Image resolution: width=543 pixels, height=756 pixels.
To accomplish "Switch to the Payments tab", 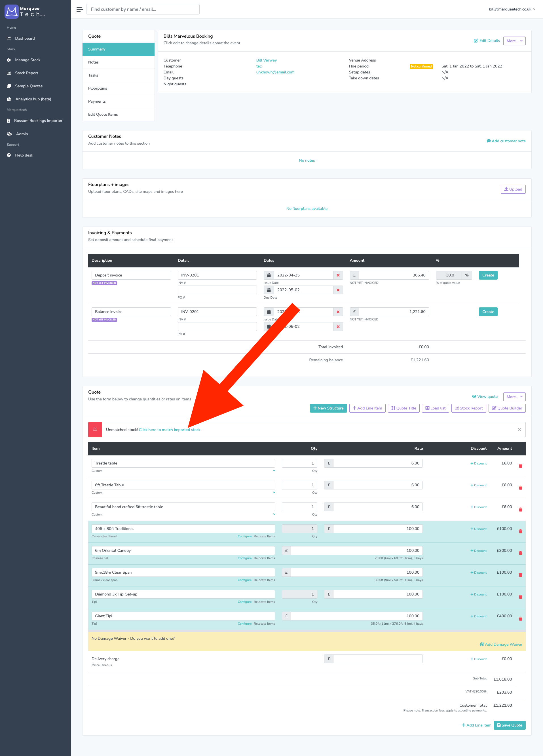I will click(97, 101).
